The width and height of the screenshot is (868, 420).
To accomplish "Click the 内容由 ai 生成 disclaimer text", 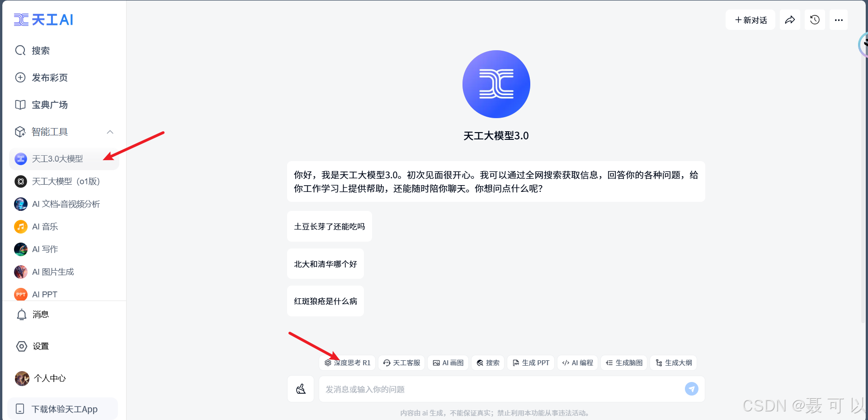I will [x=495, y=413].
